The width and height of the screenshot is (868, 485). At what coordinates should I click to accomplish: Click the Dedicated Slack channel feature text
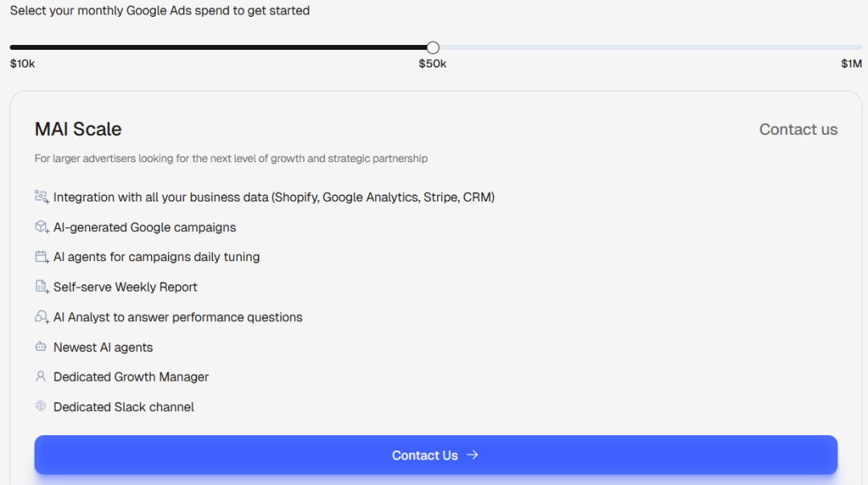[124, 407]
